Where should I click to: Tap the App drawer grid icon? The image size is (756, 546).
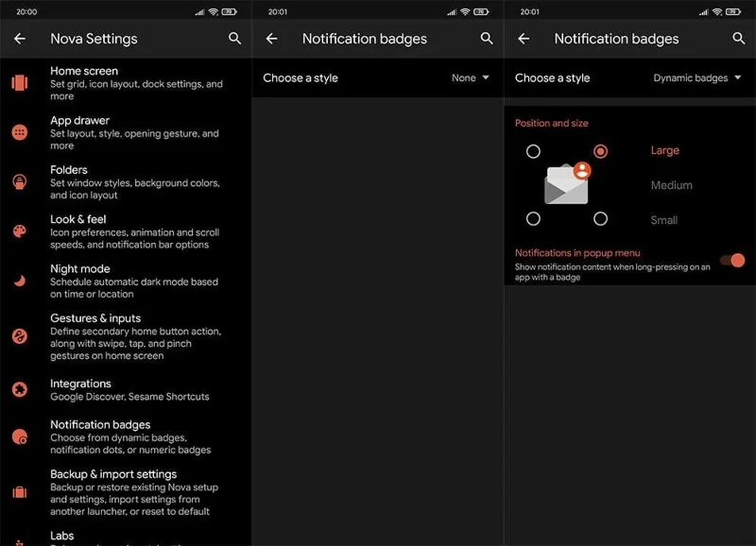pos(20,132)
